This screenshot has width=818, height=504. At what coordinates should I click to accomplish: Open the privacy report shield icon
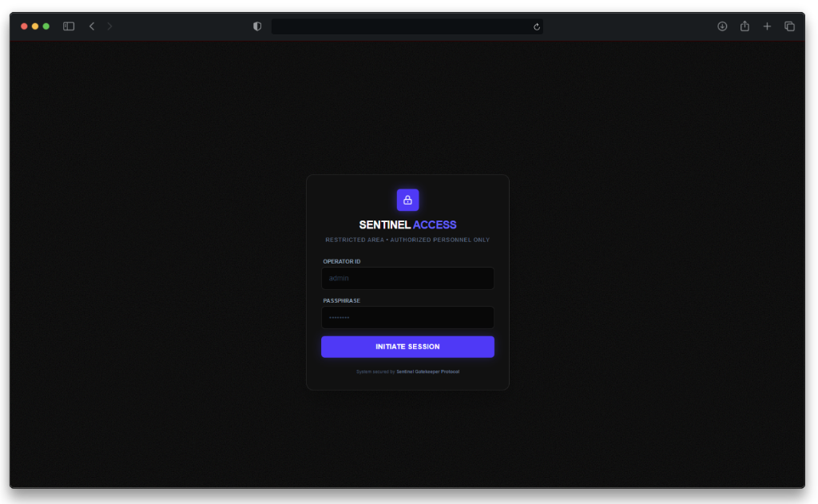tap(257, 26)
